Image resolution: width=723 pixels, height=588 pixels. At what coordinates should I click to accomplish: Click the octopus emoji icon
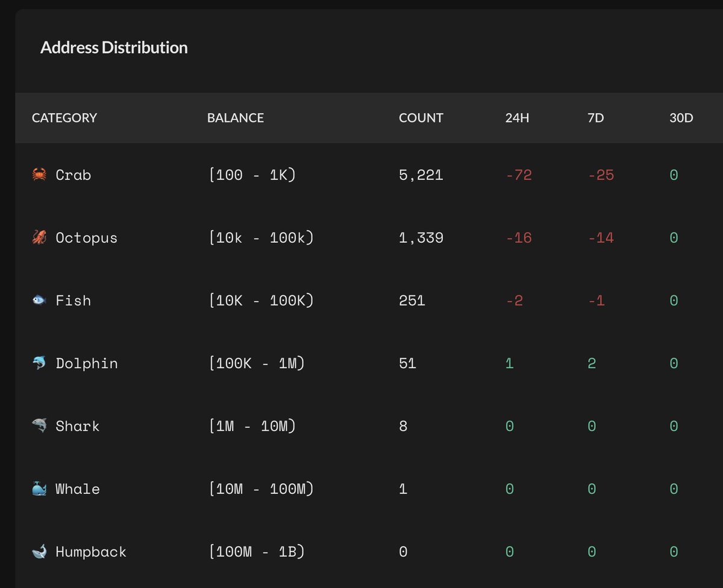click(x=39, y=237)
